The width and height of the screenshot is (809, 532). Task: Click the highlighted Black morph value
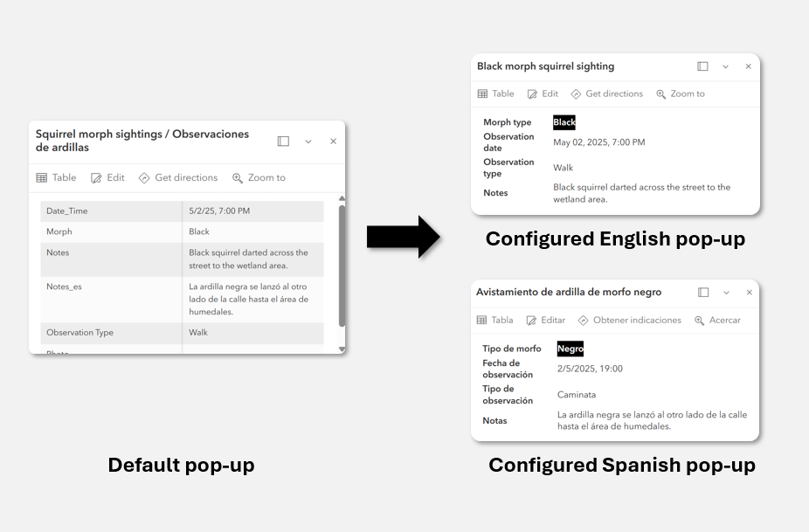tap(564, 122)
